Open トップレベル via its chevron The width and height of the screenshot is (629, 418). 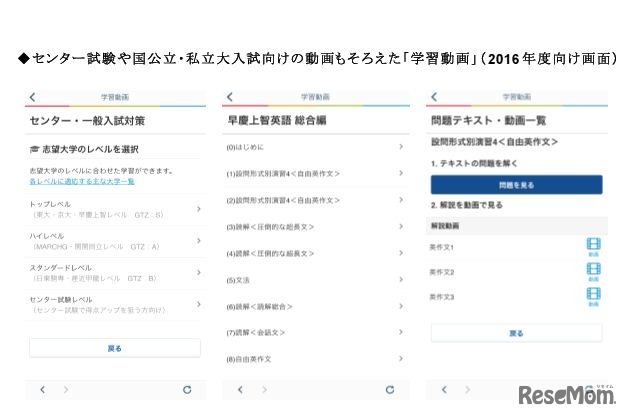199,209
